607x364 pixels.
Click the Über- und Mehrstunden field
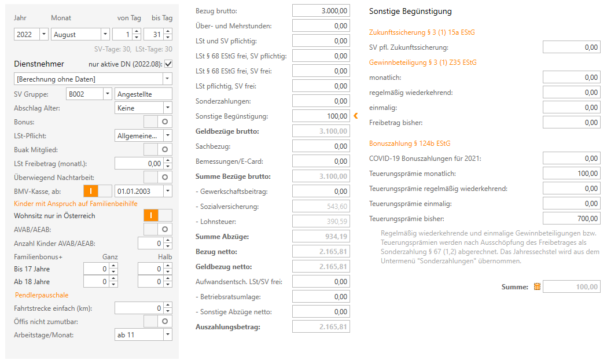(321, 26)
